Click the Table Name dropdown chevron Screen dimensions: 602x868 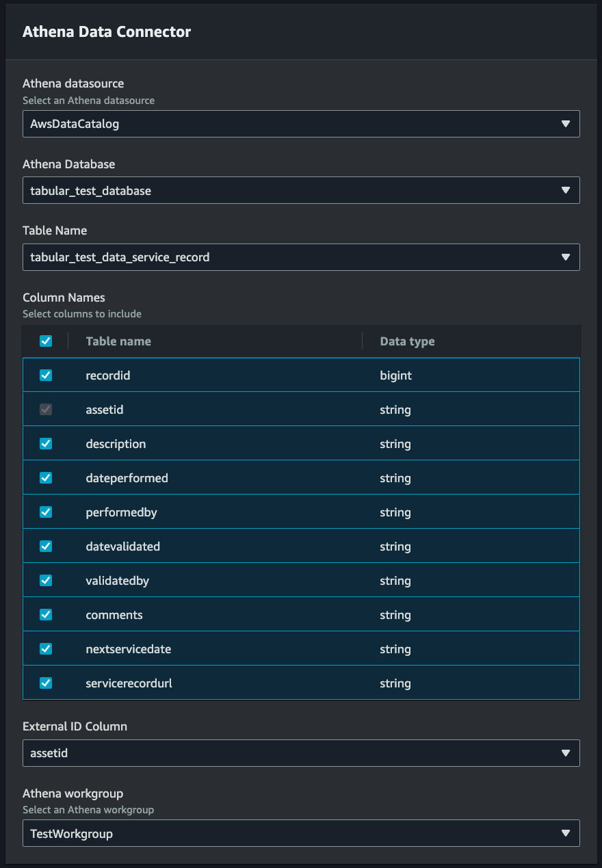click(x=566, y=257)
